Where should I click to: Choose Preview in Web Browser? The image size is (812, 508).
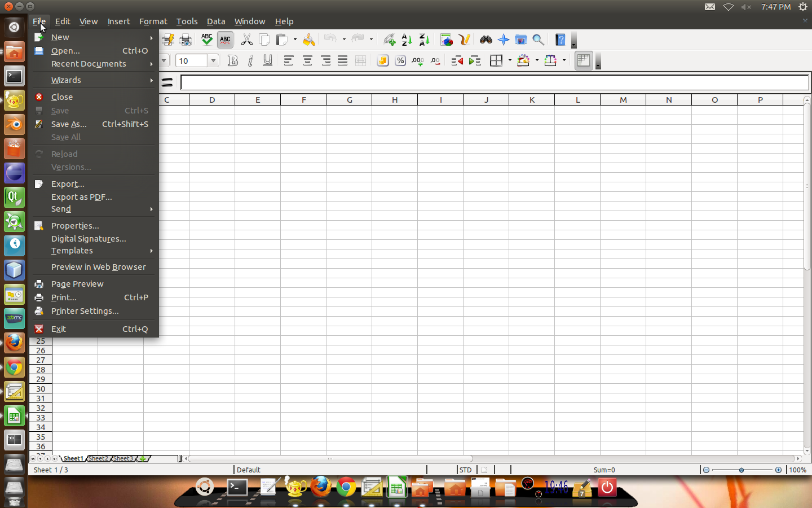tap(98, 266)
